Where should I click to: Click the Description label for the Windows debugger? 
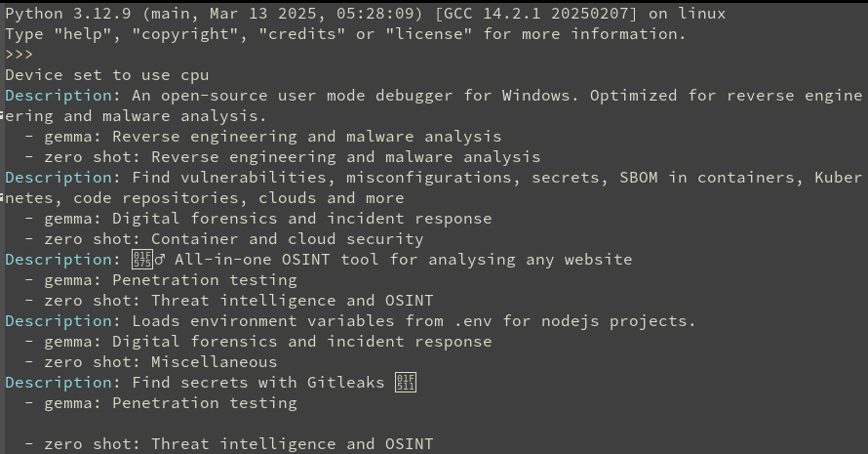58,96
